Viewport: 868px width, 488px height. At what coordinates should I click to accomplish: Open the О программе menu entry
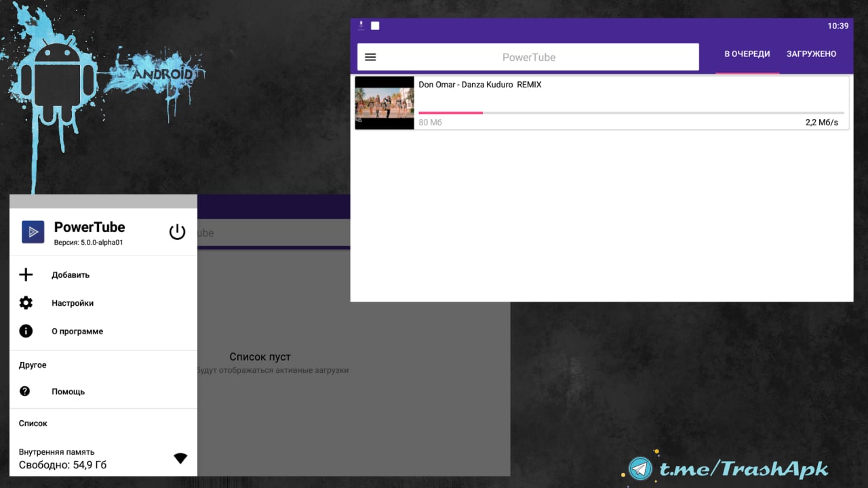pos(103,331)
